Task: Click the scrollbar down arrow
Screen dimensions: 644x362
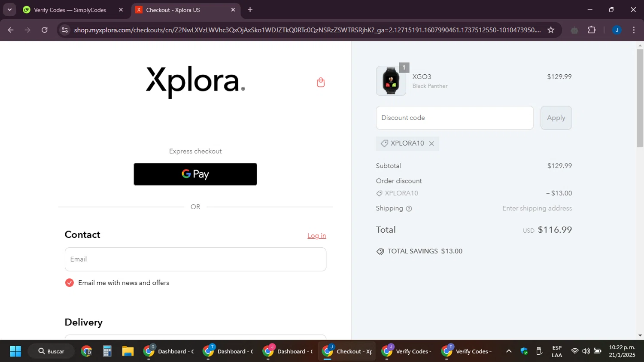Action: (x=640, y=335)
